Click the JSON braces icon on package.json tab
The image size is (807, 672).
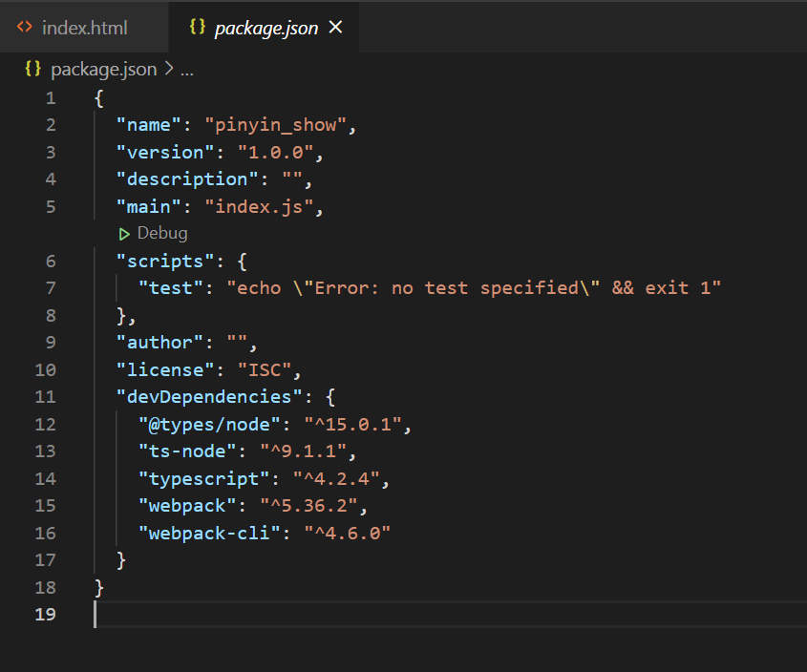tap(197, 26)
